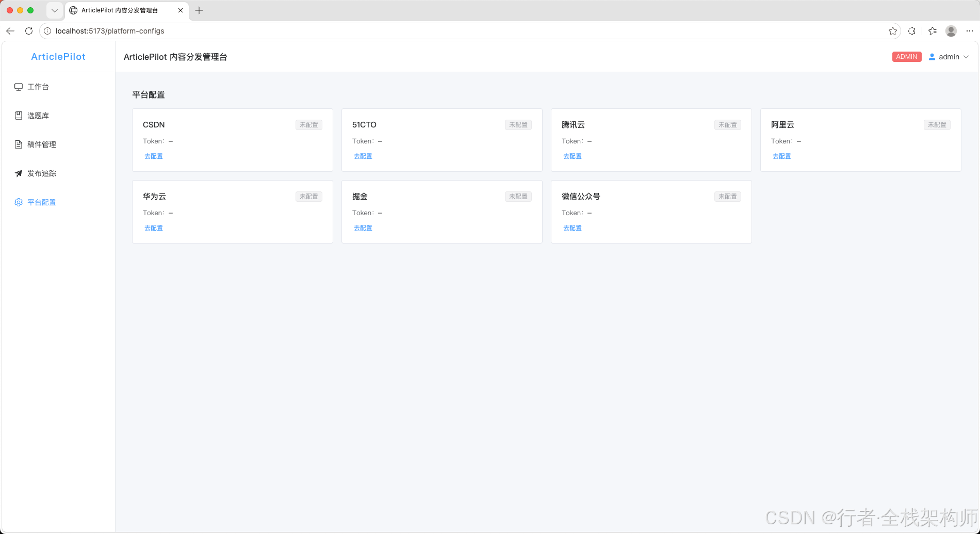Click 去配置 link on CSDN card

click(x=154, y=156)
